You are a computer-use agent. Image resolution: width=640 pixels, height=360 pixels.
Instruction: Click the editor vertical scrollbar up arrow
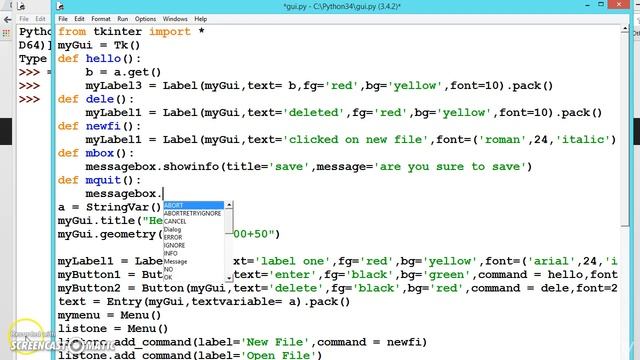pos(625,28)
